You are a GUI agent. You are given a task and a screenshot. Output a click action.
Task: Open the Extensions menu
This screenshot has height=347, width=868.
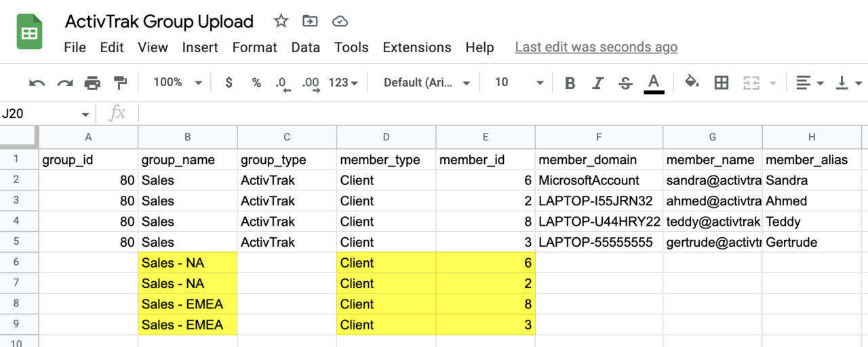417,47
